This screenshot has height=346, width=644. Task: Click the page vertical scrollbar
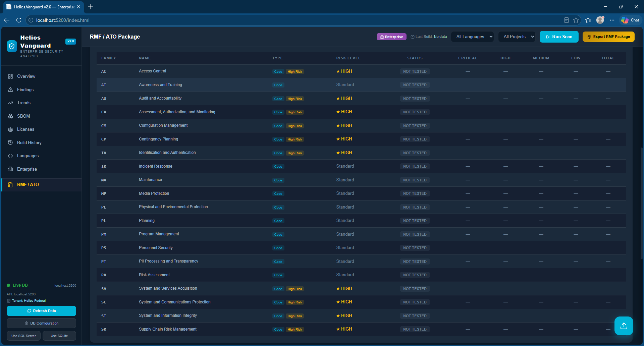[x=641, y=203]
